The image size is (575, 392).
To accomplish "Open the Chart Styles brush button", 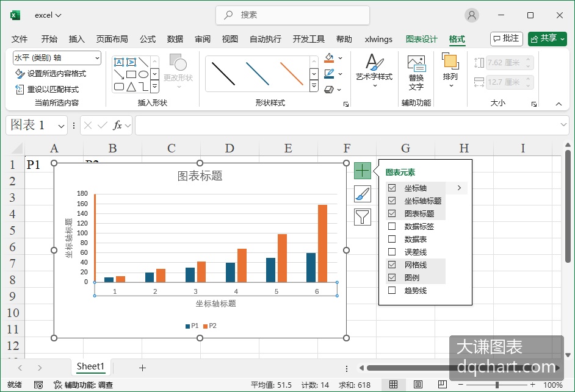I will (x=363, y=194).
